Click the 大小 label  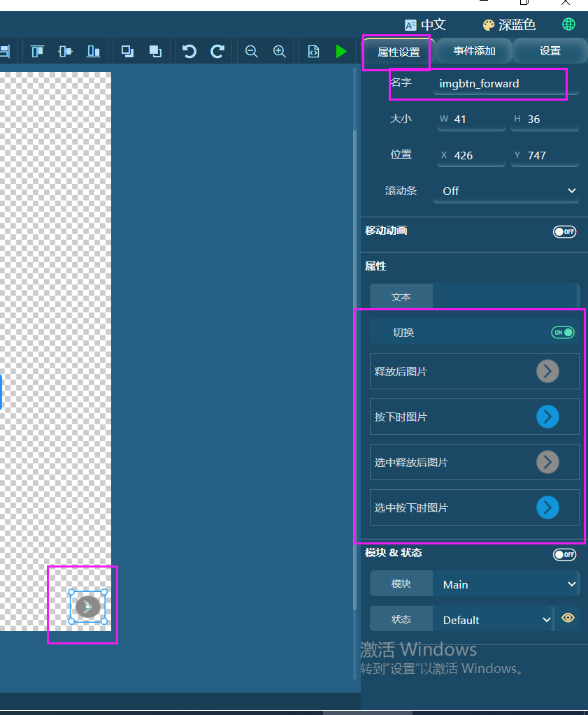tap(401, 119)
